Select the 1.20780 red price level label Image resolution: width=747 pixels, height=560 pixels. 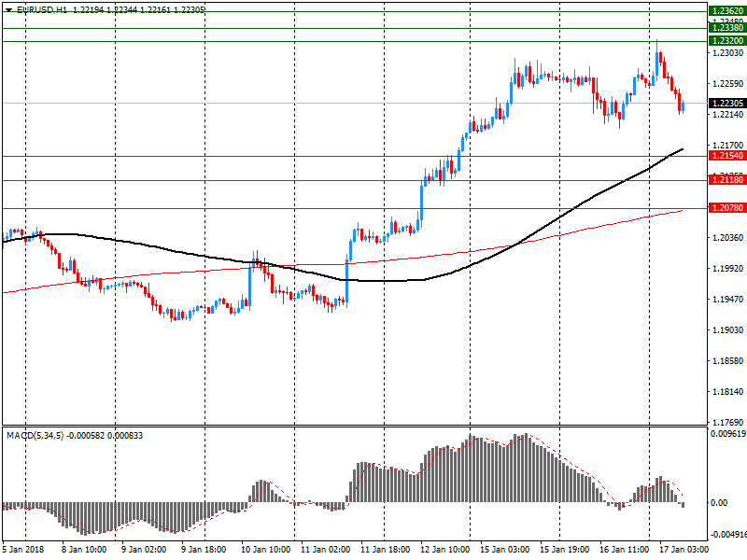tap(727, 208)
